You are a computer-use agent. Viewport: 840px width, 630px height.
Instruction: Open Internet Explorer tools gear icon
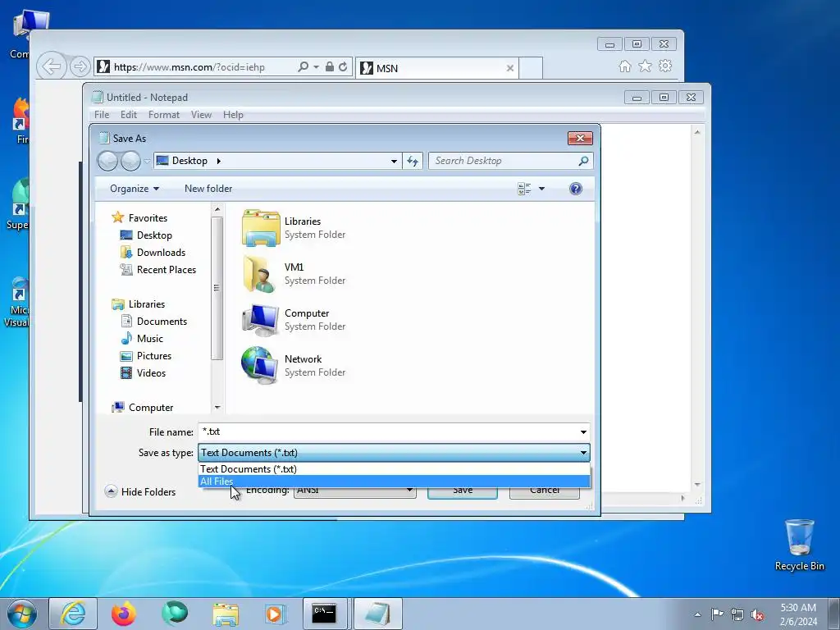(665, 66)
